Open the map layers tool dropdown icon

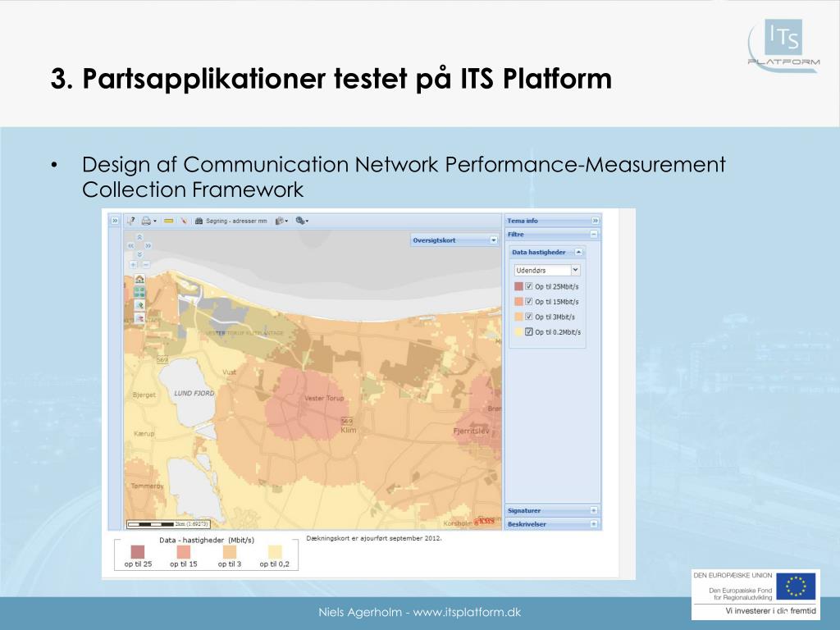pos(281,221)
